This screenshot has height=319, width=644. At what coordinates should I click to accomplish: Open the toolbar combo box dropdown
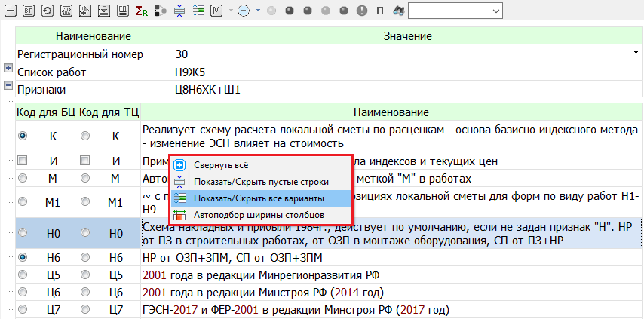tap(497, 11)
